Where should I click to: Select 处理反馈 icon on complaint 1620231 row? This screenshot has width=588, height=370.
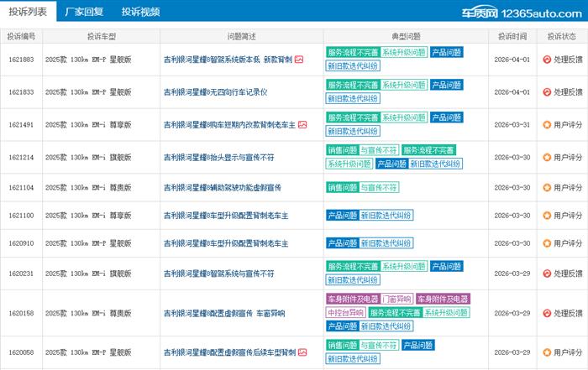tap(547, 274)
